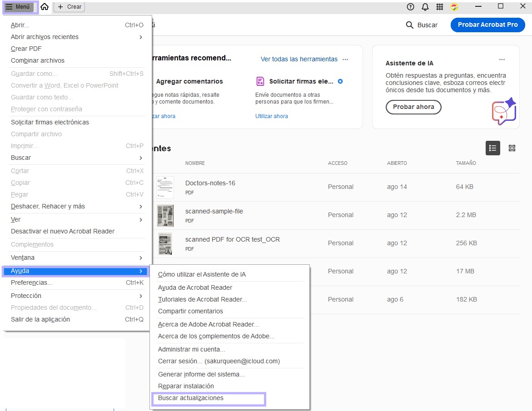The image size is (532, 411).
Task: Go to the Home icon
Action: [45, 7]
